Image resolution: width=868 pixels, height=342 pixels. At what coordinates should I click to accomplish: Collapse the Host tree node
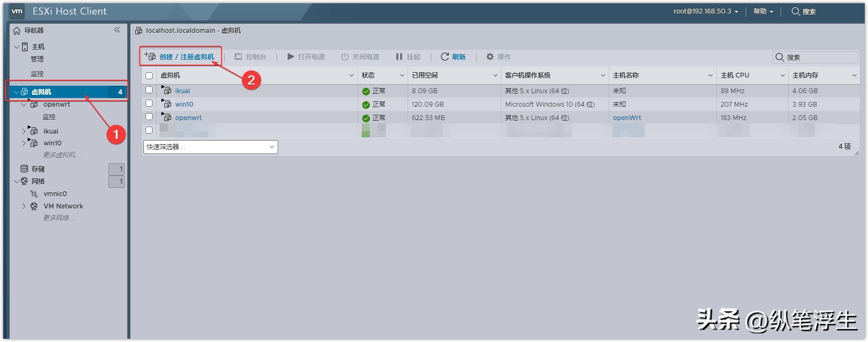pyautogui.click(x=17, y=47)
